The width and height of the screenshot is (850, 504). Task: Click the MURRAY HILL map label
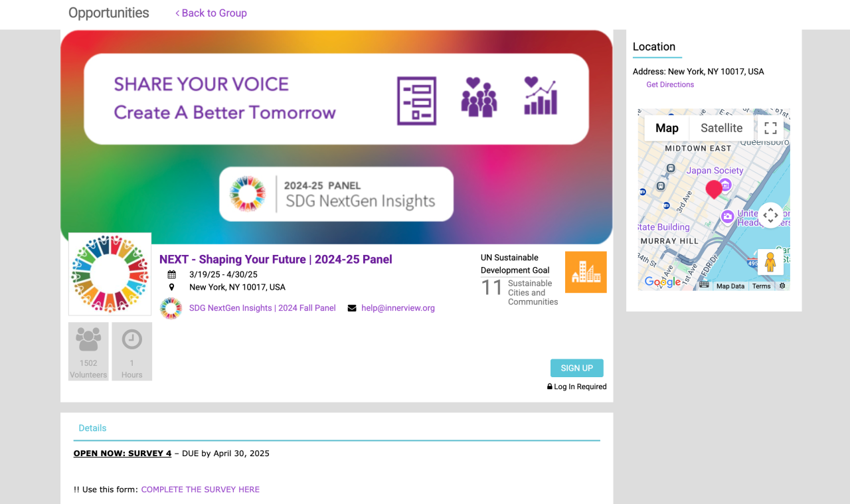tap(669, 241)
